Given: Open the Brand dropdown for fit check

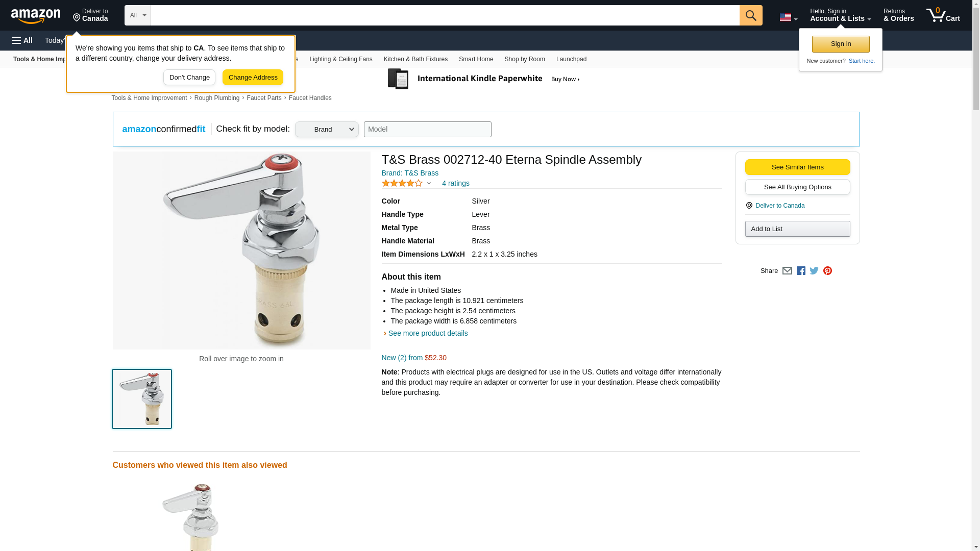Looking at the screenshot, I should [327, 130].
